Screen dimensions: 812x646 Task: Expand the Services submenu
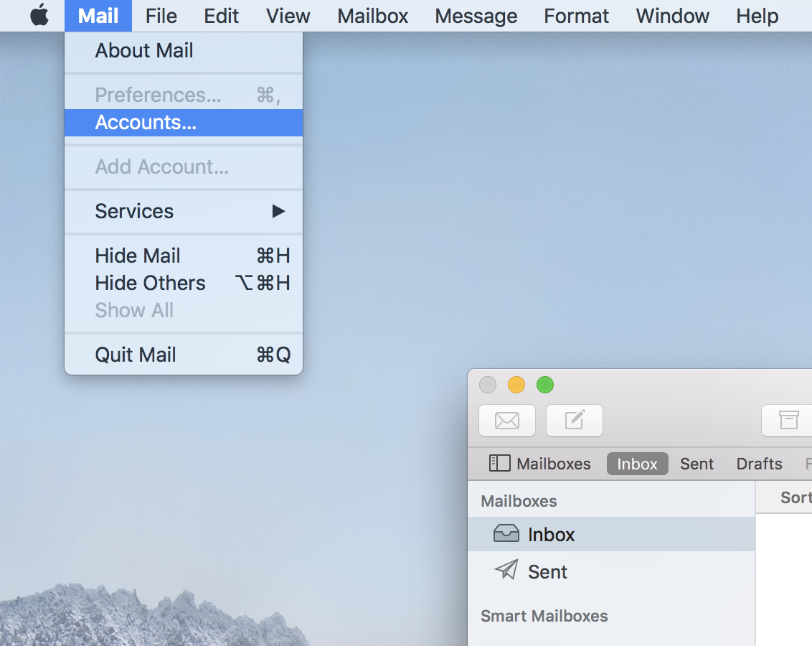tap(184, 211)
